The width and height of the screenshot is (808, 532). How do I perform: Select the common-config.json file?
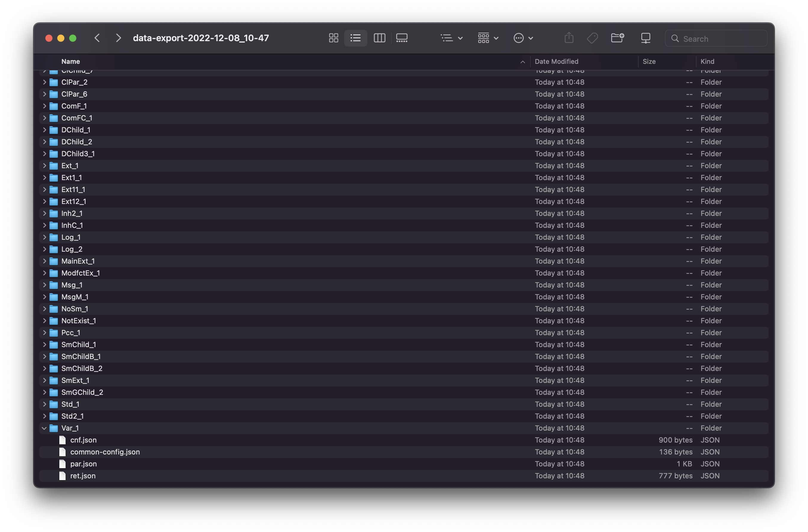[x=105, y=452]
